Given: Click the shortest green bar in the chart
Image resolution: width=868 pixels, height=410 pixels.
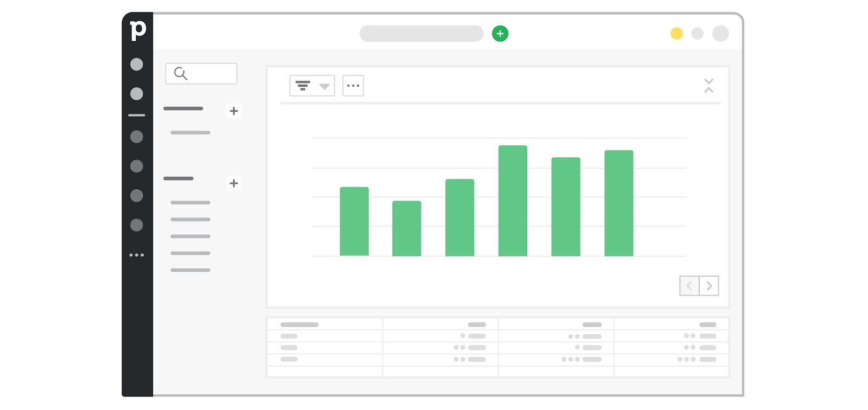Looking at the screenshot, I should point(407,228).
